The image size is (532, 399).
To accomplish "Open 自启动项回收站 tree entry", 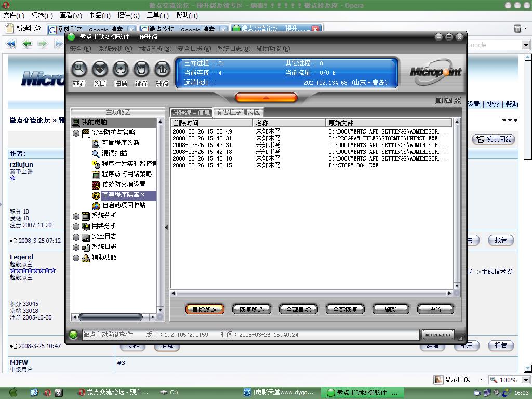I will (124, 205).
